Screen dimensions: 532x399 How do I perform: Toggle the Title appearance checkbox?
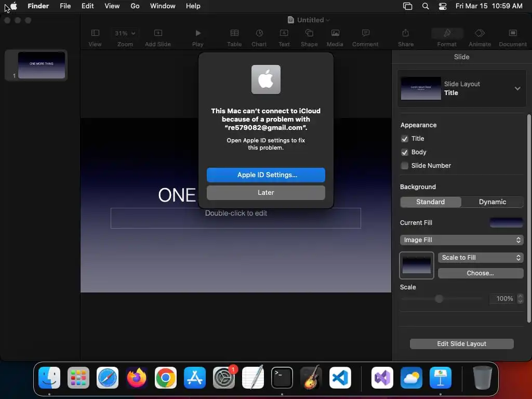point(404,139)
